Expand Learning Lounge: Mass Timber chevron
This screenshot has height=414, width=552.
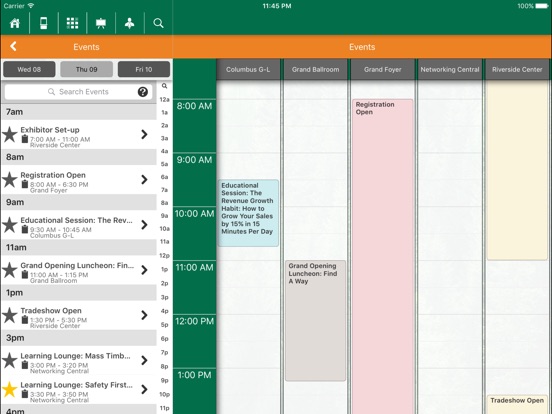pyautogui.click(x=144, y=360)
